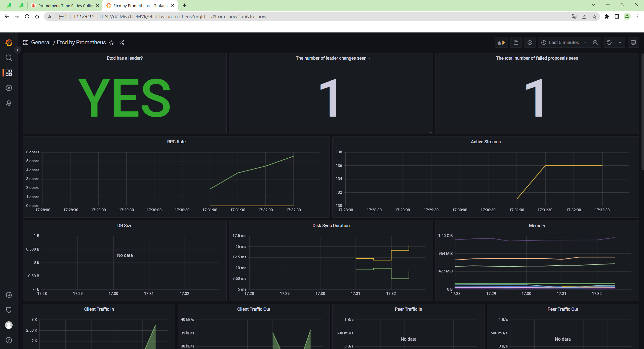
Task: Switch to the first pinned green-leaf tab
Action: (x=9, y=5)
